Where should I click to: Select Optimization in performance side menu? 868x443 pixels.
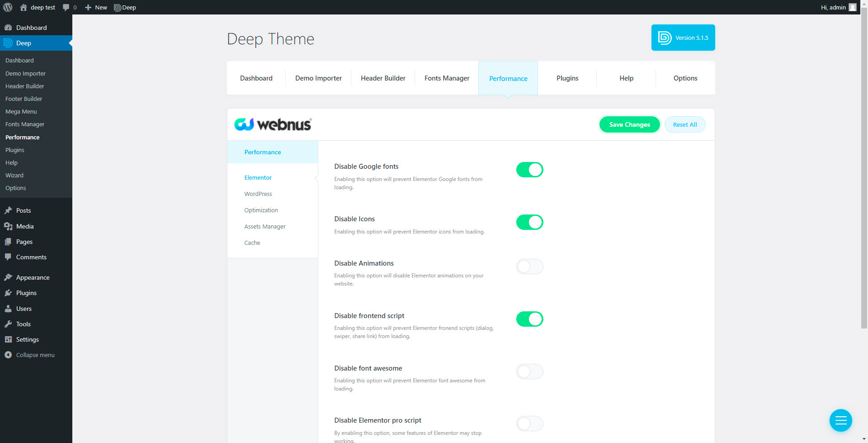(x=261, y=210)
